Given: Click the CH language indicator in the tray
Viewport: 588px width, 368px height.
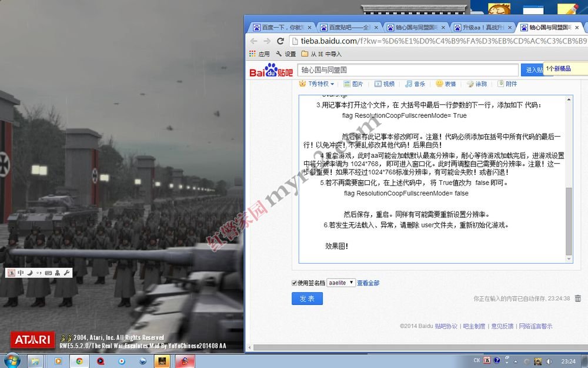Looking at the screenshot, I should pos(477,360).
